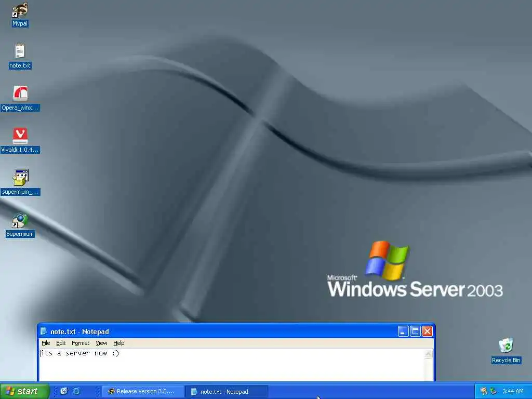Viewport: 532px width, 399px height.
Task: Click first quick launch icon in taskbar
Action: tap(64, 391)
